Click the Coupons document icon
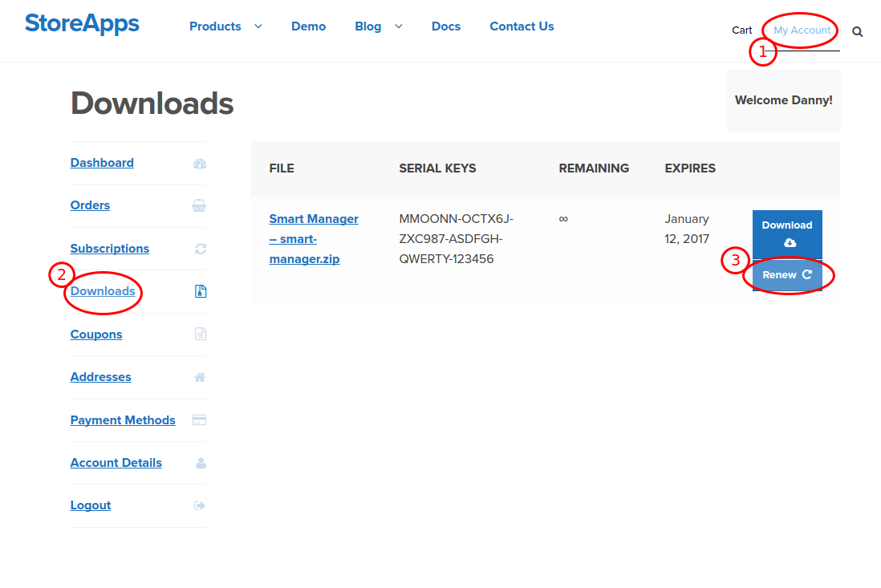Image resolution: width=881 pixels, height=588 pixels. click(201, 335)
